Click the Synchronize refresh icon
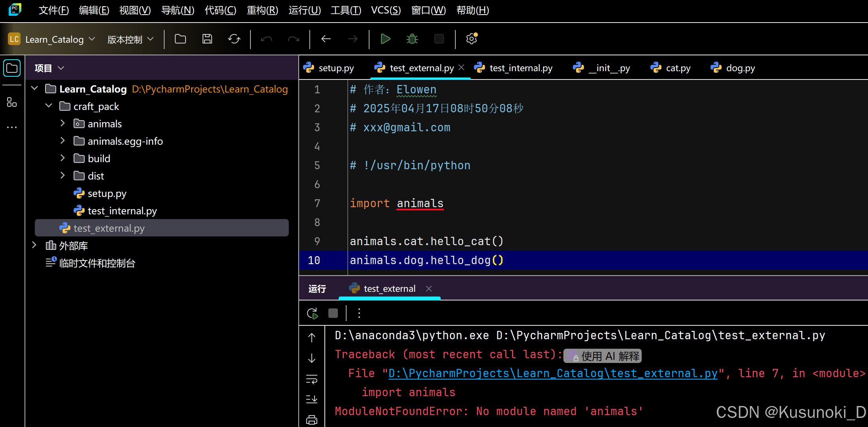Viewport: 868px width, 427px height. coord(234,39)
